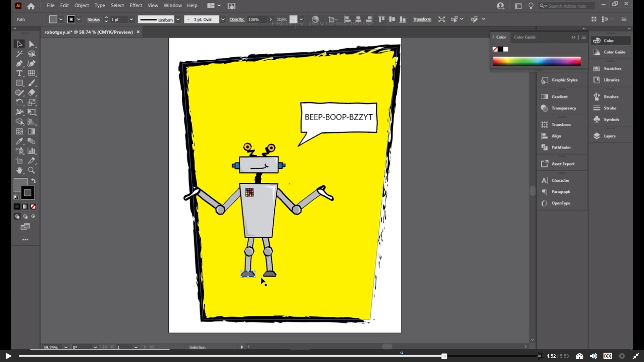Switch to the Color Guide tab
This screenshot has height=362, width=644.
click(525, 37)
